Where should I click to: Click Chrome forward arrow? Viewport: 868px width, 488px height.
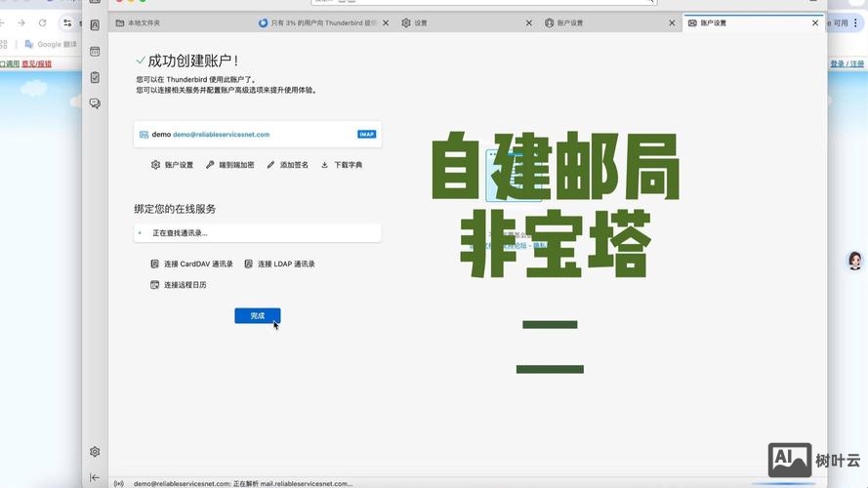click(x=21, y=22)
